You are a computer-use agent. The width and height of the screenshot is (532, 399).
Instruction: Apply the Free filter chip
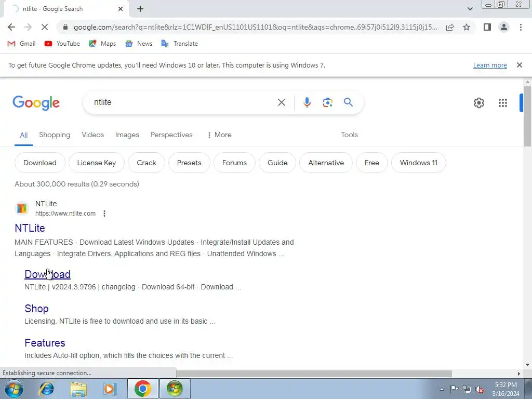[371, 163]
